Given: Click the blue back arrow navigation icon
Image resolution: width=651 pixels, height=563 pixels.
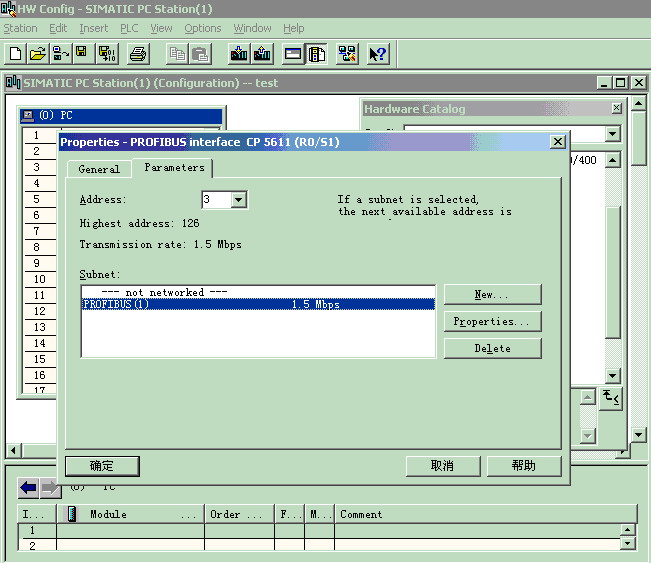Looking at the screenshot, I should click(28, 487).
